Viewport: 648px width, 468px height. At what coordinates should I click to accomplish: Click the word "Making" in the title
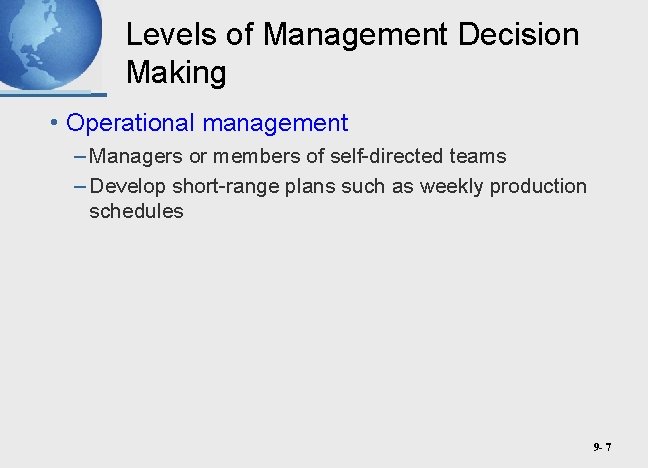[177, 73]
